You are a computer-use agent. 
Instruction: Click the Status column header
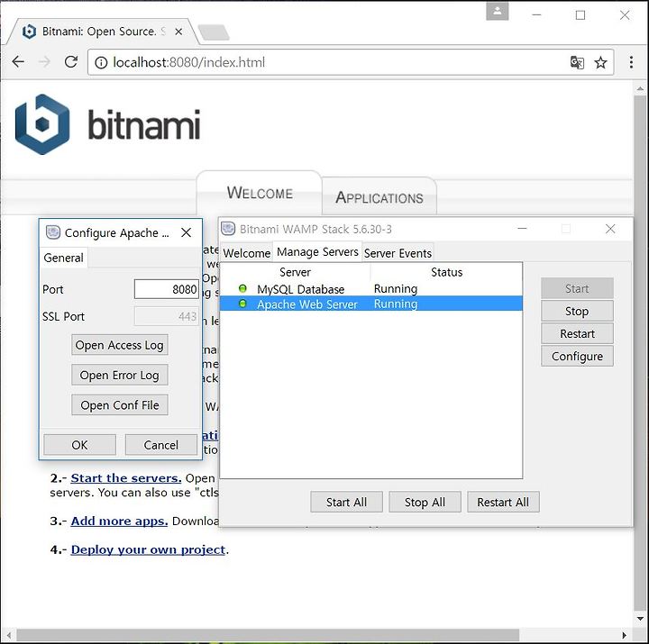click(446, 272)
